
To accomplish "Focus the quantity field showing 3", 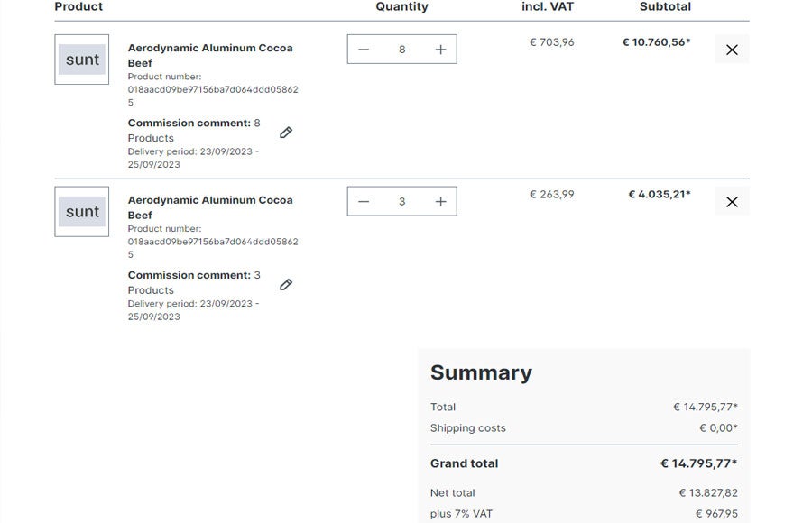I will (x=401, y=202).
